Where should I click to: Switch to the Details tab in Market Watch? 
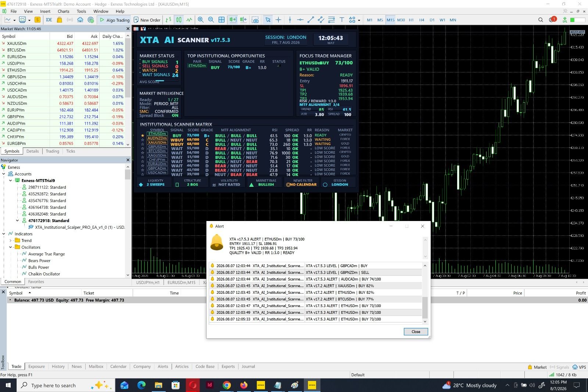(x=32, y=151)
